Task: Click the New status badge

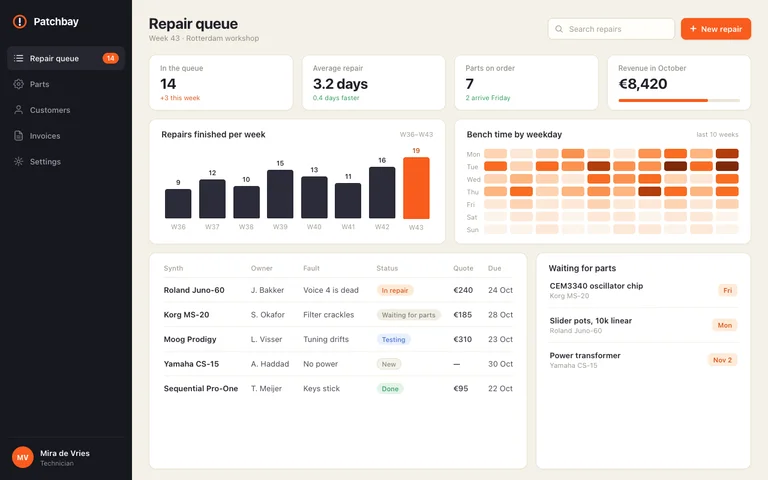Action: pos(389,364)
